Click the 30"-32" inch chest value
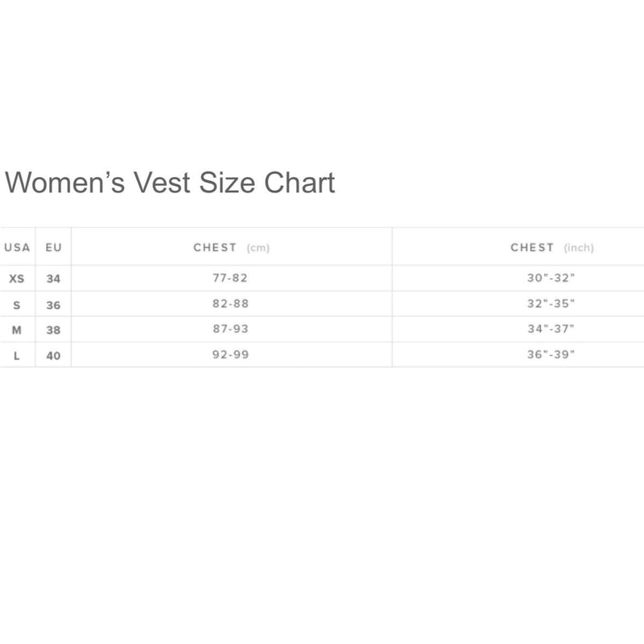Screen dimensions: 644x644 coord(551,279)
